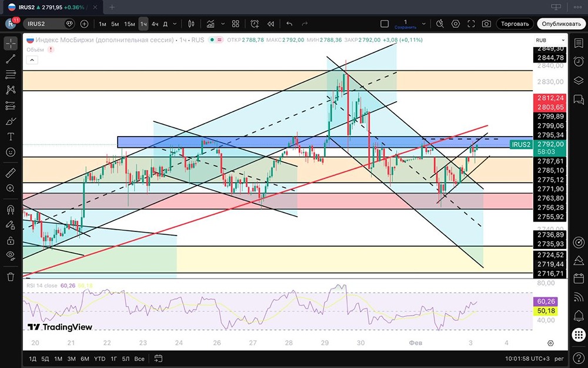Select the trend line drawing tool
The width and height of the screenshot is (588, 368).
coord(11,59)
